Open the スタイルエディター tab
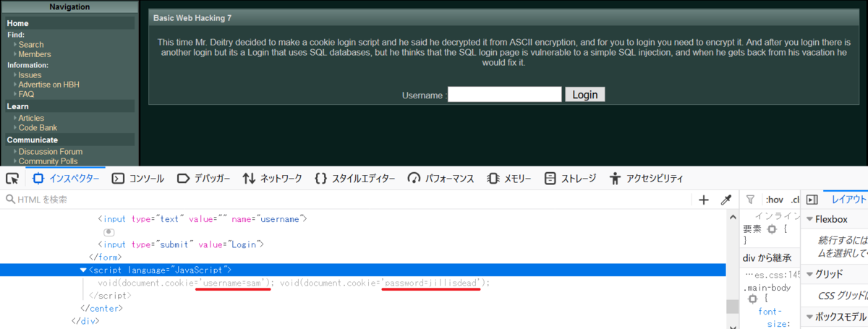868x329 pixels. (355, 178)
